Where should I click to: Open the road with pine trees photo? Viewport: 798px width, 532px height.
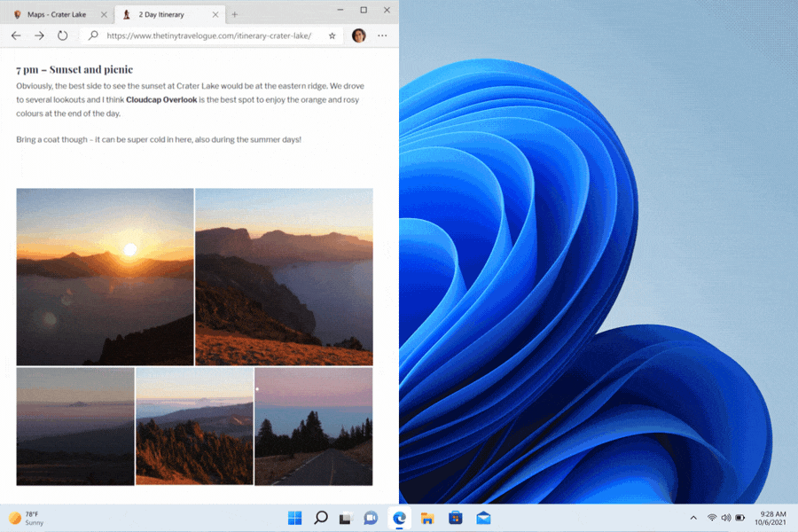click(313, 426)
